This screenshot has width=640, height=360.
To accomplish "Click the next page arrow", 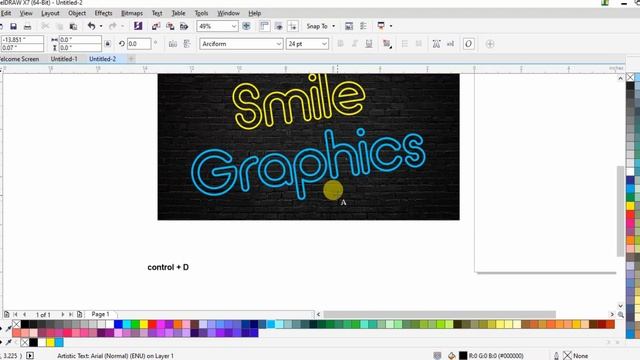I will pos(62,314).
